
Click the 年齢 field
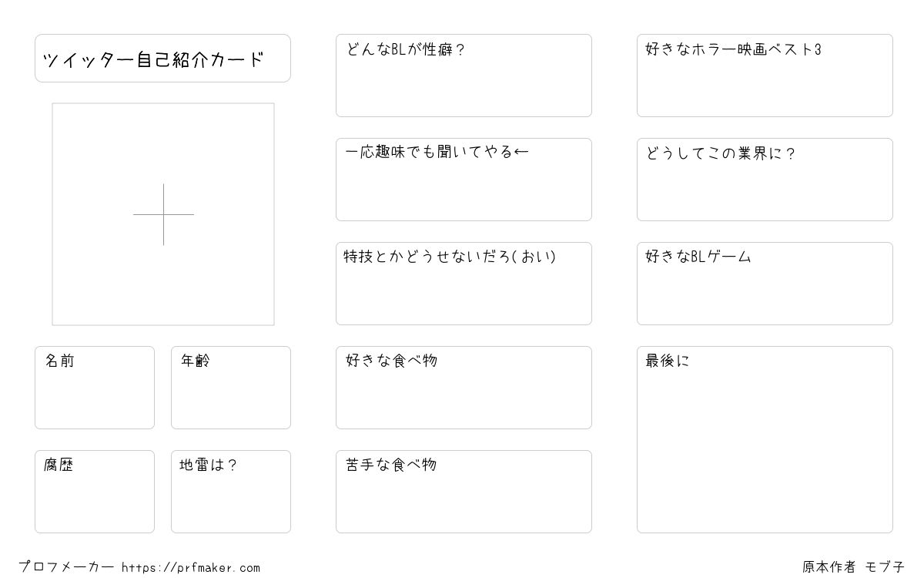[231, 388]
